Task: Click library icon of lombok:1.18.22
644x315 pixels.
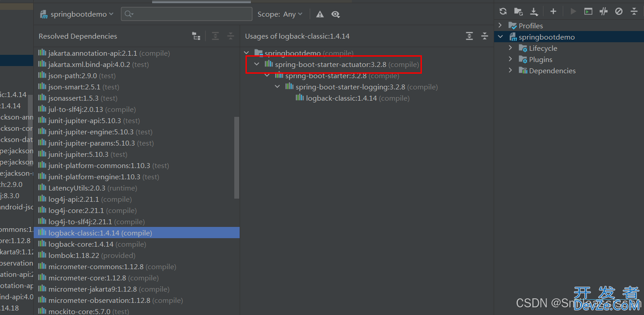Action: point(42,255)
